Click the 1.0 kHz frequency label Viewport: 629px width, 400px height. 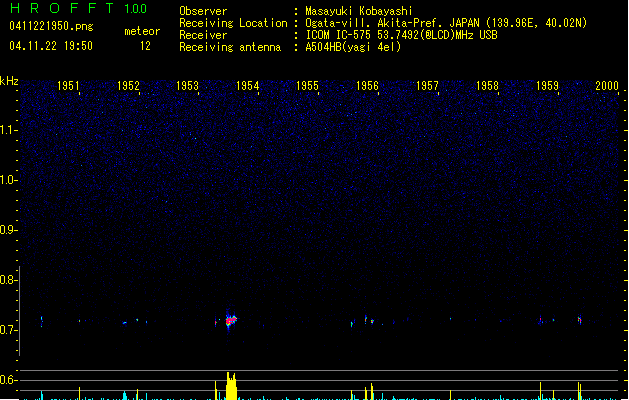tap(9, 180)
